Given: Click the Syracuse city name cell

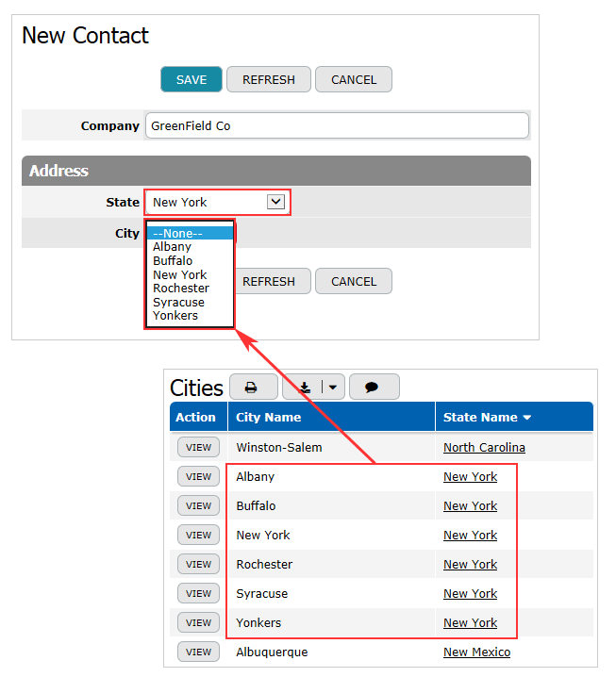Looking at the screenshot, I should click(x=331, y=593).
